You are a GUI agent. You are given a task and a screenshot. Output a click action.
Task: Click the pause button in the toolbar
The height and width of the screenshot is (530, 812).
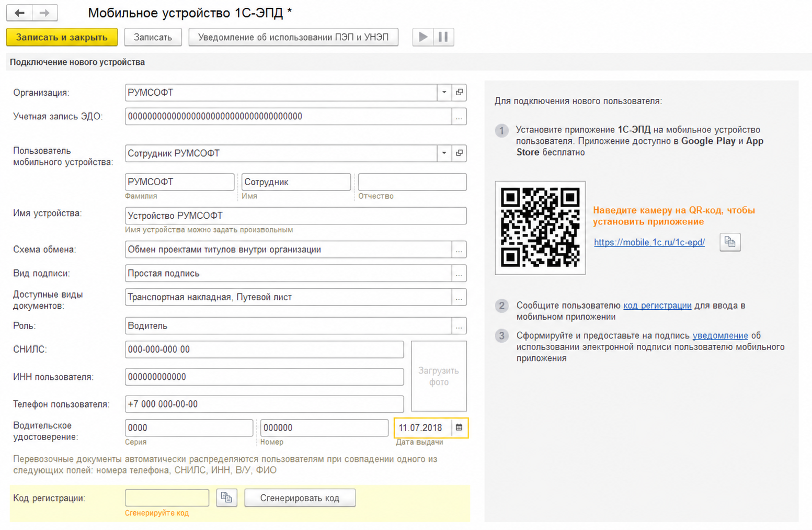coord(443,37)
